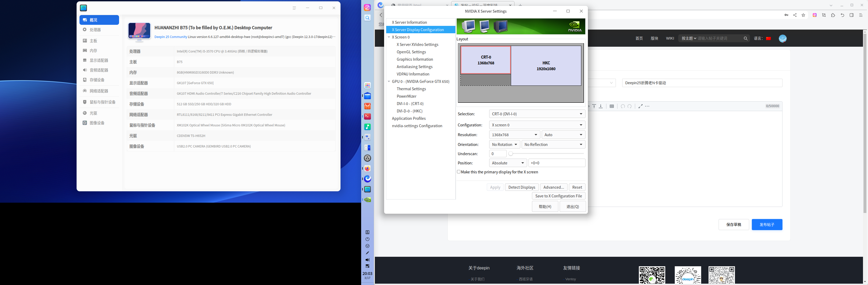Screen dimensions: 868x285
Task: Collapse the GPU 0 GeForce GTX 650 tree
Action: click(389, 82)
